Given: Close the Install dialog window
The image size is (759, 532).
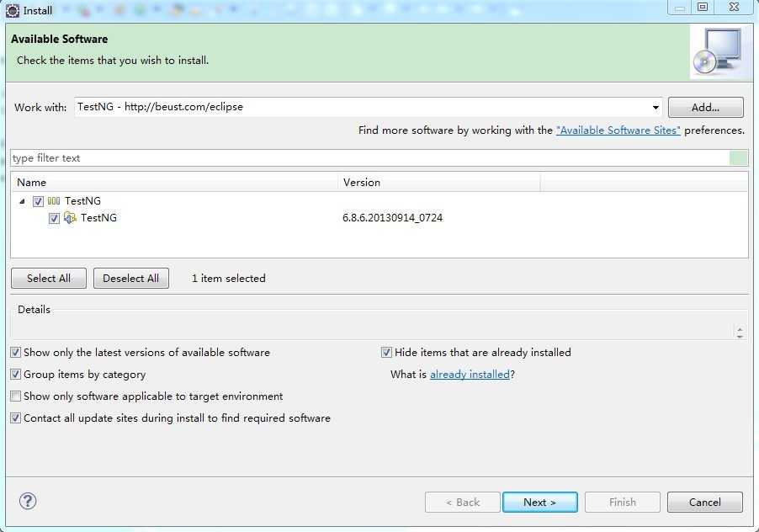Looking at the screenshot, I should (x=734, y=7).
